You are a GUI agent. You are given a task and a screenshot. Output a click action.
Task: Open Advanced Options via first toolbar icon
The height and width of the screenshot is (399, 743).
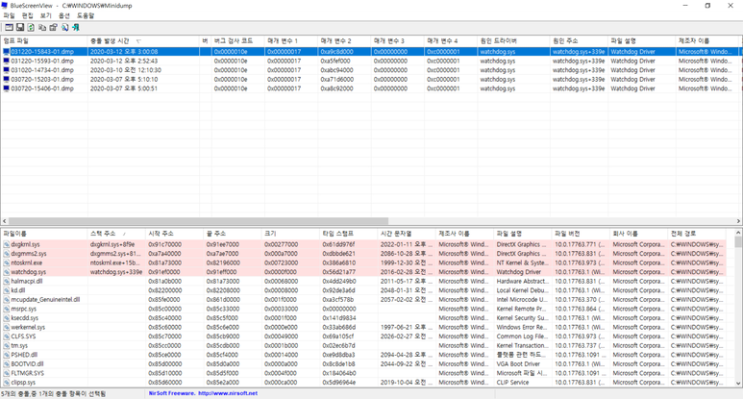(9, 27)
